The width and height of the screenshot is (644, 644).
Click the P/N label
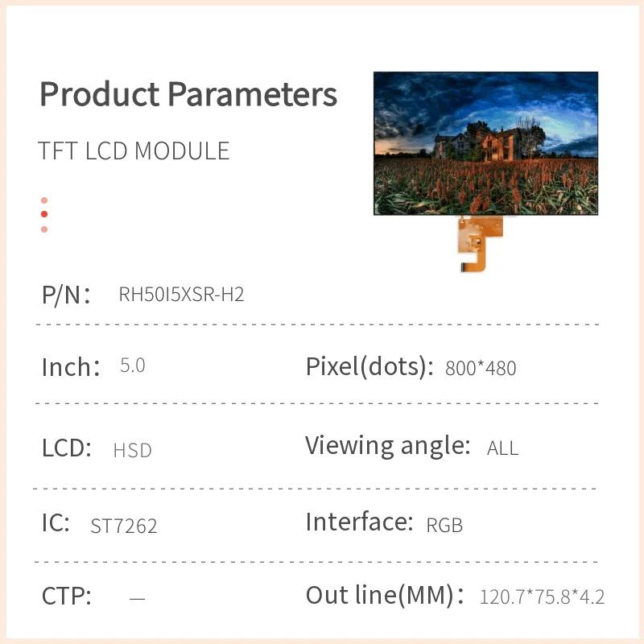point(66,295)
